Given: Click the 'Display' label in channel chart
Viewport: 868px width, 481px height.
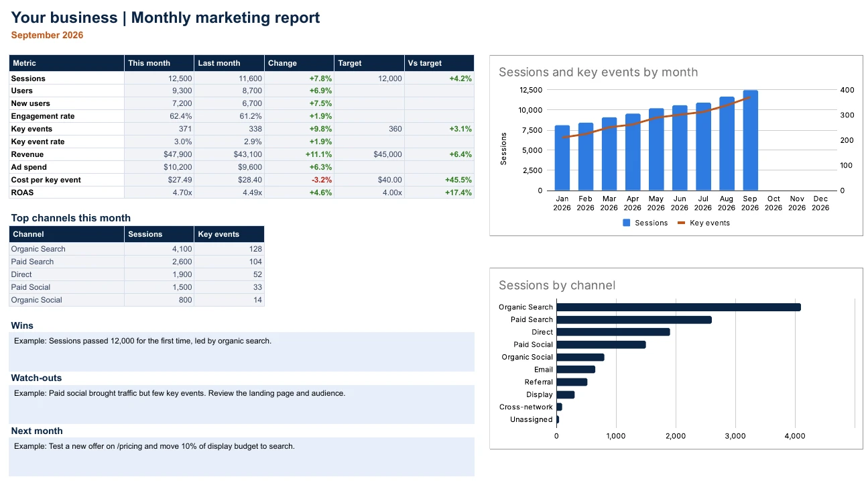Looking at the screenshot, I should coord(540,395).
